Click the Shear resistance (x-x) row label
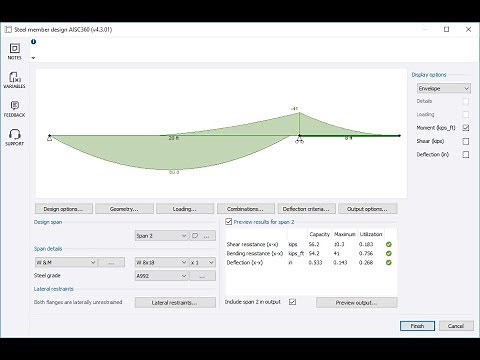This screenshot has height=360, width=480. pyautogui.click(x=252, y=244)
